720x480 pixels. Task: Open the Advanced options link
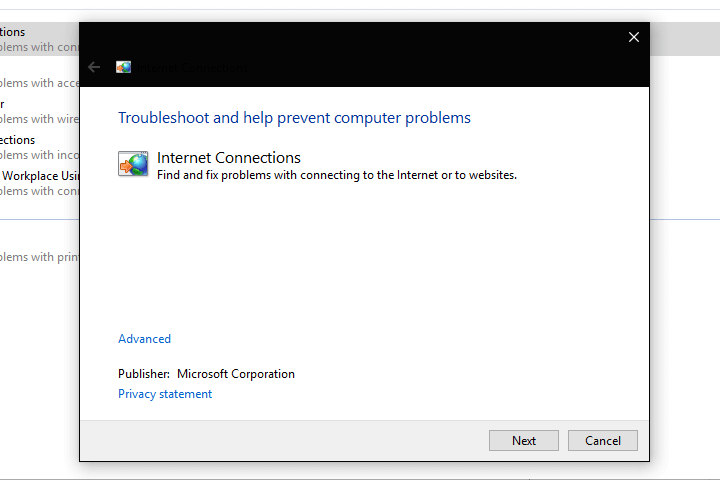144,339
